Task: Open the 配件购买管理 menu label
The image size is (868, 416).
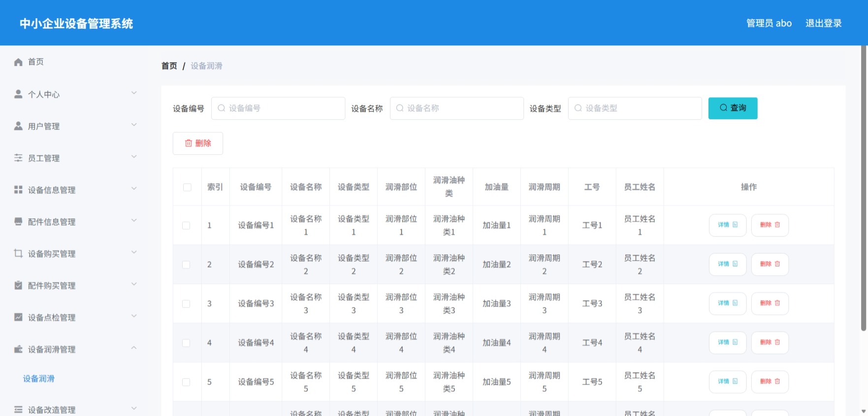Action: click(x=52, y=285)
